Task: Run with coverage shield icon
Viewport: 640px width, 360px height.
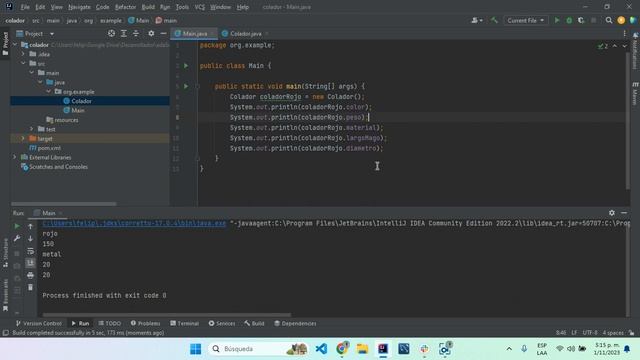Action: click(581, 20)
